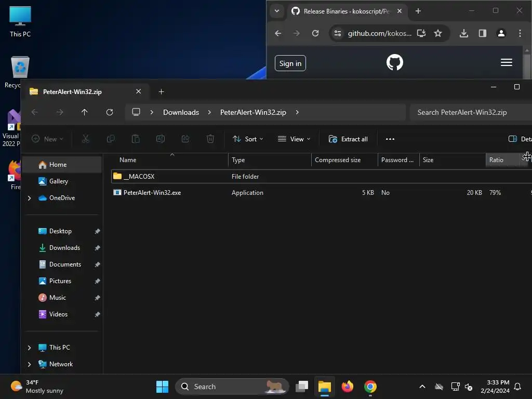532x399 pixels.
Task: Open a new Chrome tab
Action: (418, 11)
